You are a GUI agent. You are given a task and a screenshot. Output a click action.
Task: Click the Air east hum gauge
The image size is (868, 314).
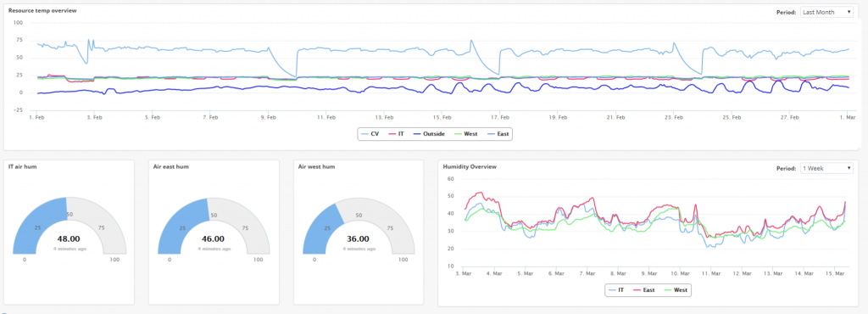tap(214, 226)
